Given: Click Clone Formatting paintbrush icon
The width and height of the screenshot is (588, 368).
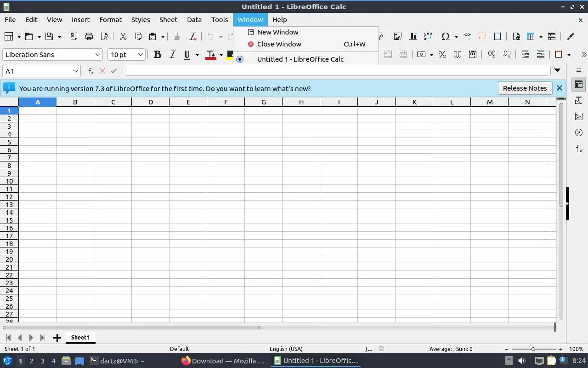Looking at the screenshot, I should pyautogui.click(x=177, y=36).
